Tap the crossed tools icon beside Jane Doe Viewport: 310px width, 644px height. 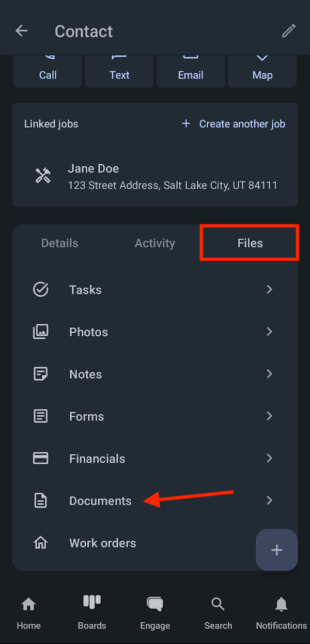43,176
